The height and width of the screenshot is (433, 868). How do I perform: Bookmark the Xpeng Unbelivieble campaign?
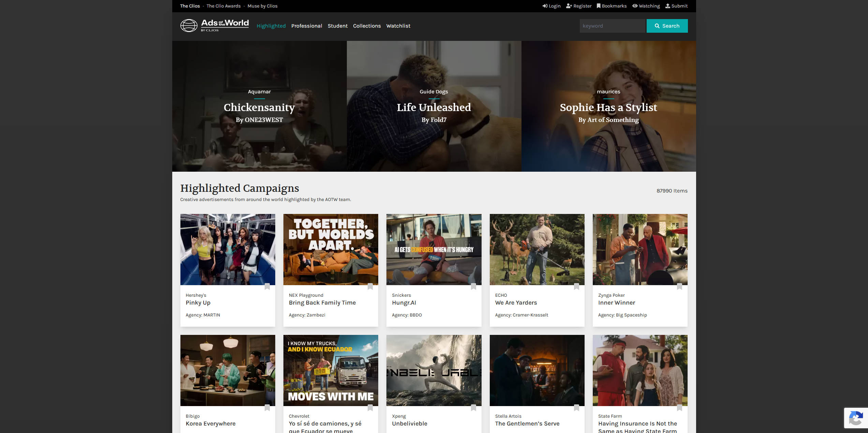point(473,408)
